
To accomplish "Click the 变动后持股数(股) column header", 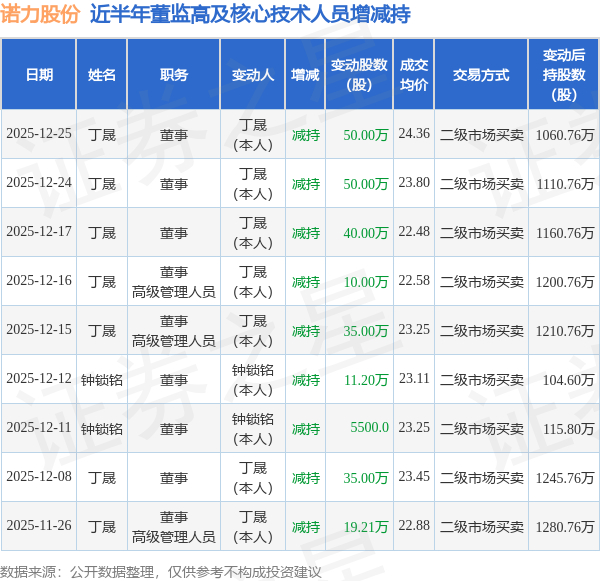I will [x=564, y=74].
